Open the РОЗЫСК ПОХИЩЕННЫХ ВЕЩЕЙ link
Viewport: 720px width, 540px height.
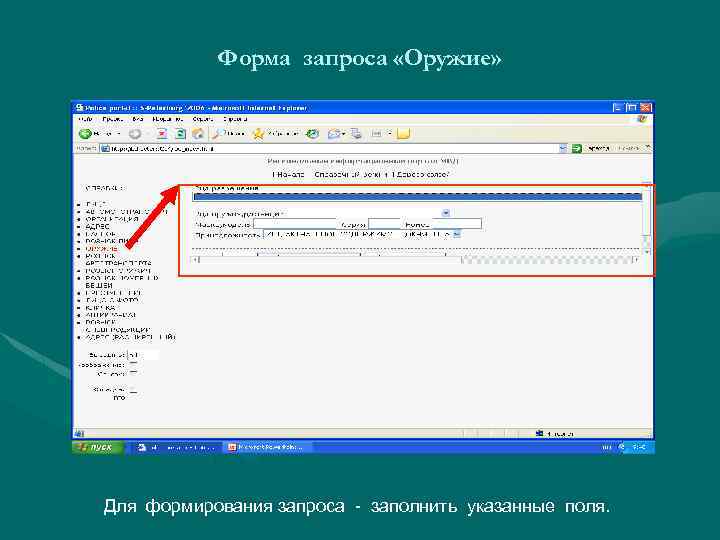click(122, 281)
